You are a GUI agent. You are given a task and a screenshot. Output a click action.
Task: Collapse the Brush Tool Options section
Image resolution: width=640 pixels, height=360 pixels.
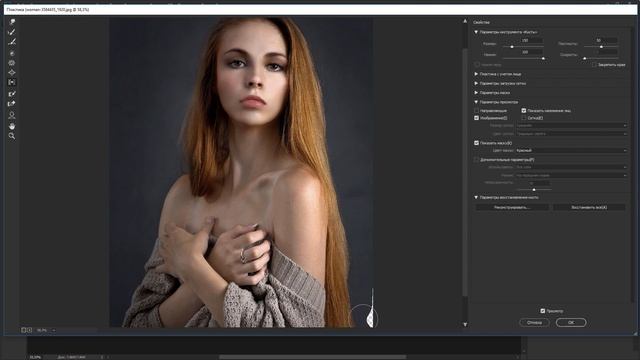point(476,32)
